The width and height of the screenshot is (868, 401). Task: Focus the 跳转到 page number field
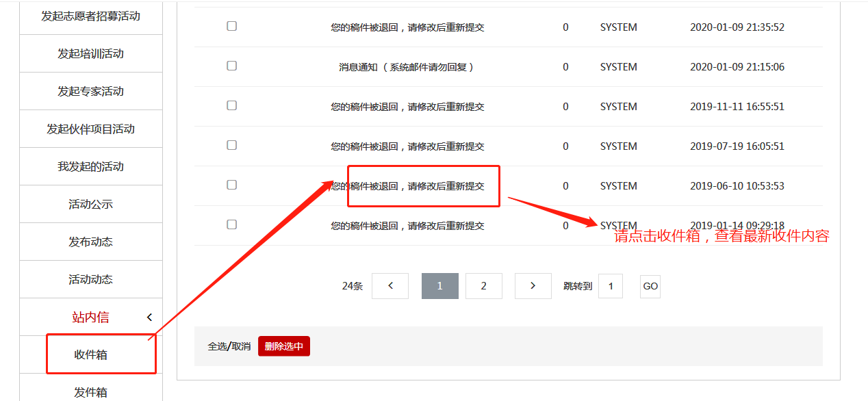click(611, 286)
